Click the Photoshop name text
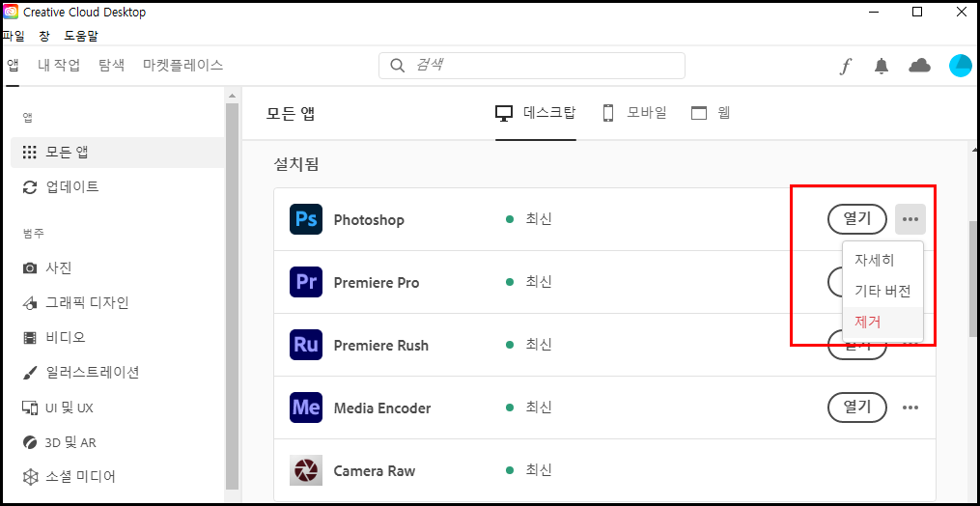980x506 pixels. (369, 220)
